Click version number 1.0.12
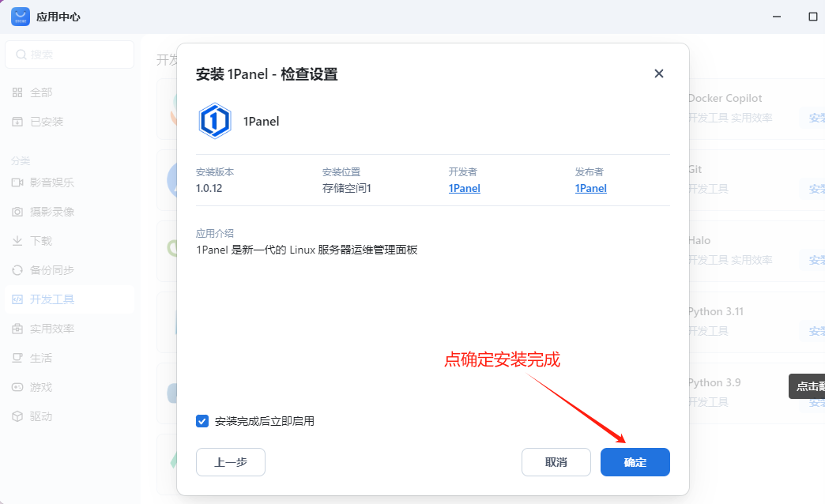The width and height of the screenshot is (825, 504). click(x=209, y=188)
